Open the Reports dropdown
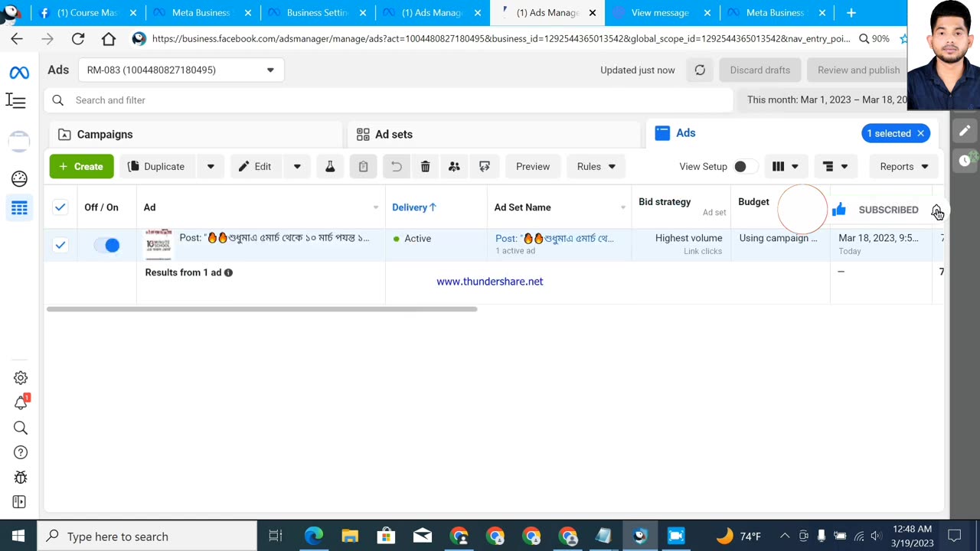This screenshot has height=551, width=980. 903,167
